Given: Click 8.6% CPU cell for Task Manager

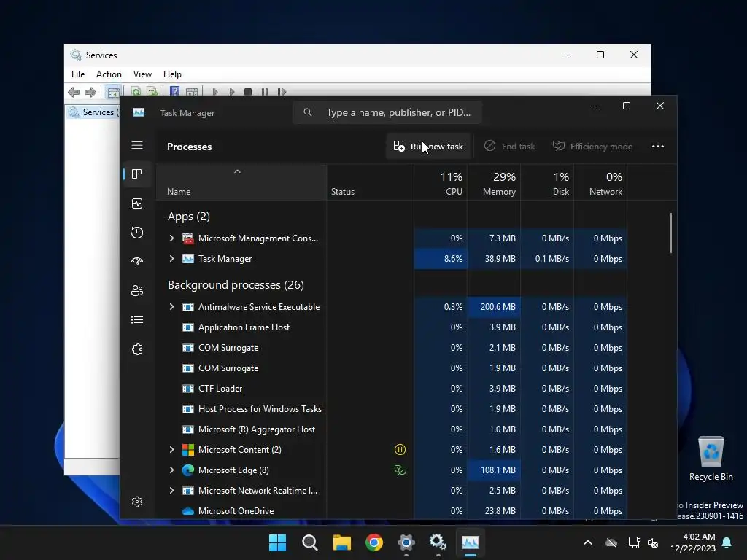Looking at the screenshot, I should click(441, 259).
